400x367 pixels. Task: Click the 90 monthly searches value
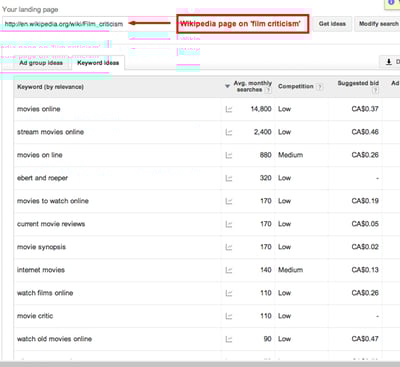[x=267, y=339]
